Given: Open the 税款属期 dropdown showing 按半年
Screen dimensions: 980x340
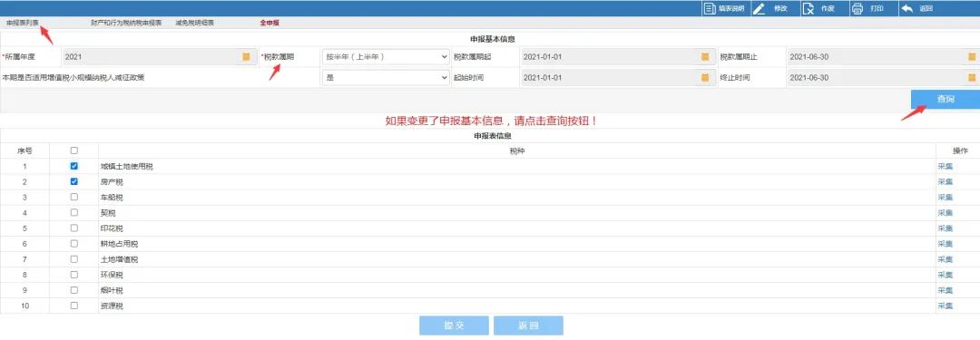Looking at the screenshot, I should (386, 57).
